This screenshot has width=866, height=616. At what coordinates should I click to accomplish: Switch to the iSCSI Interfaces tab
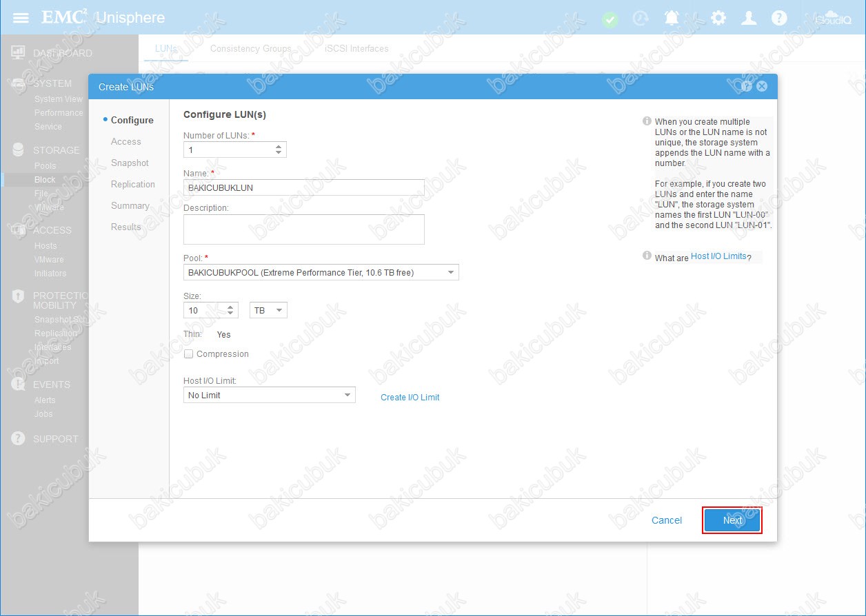point(356,48)
